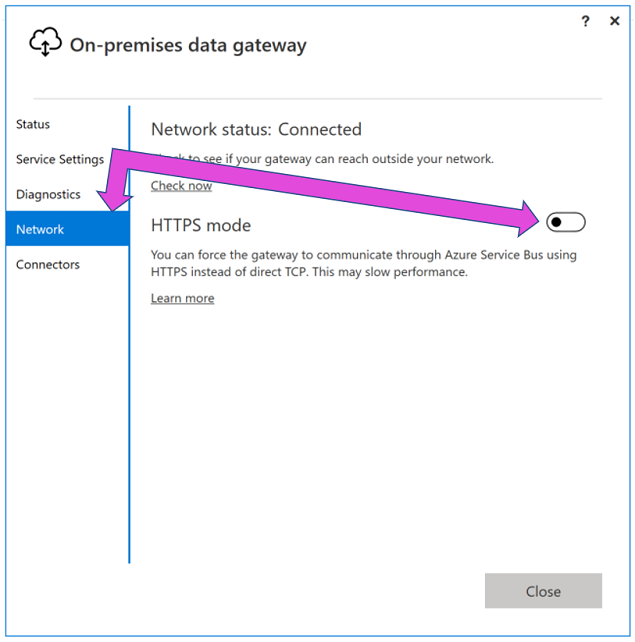Enable the HTTPS mode toggle switch
The image size is (635, 642).
[x=566, y=222]
